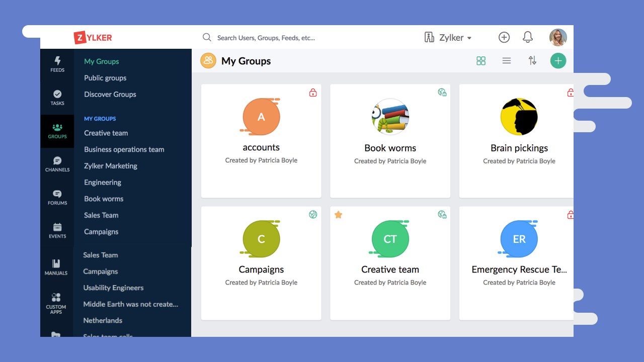Open the Forums sidebar section
Screen dimensions: 644x362
pyautogui.click(x=57, y=197)
